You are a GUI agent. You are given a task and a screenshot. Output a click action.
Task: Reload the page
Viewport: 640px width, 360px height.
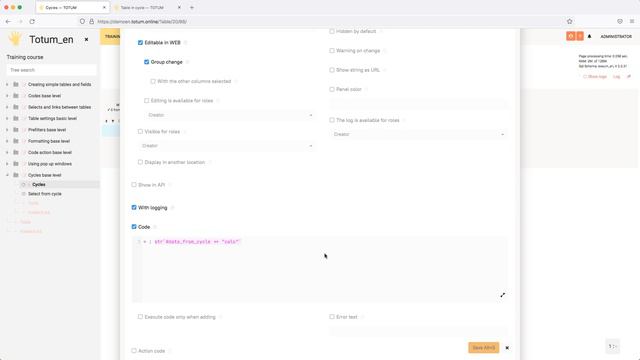tap(32, 21)
